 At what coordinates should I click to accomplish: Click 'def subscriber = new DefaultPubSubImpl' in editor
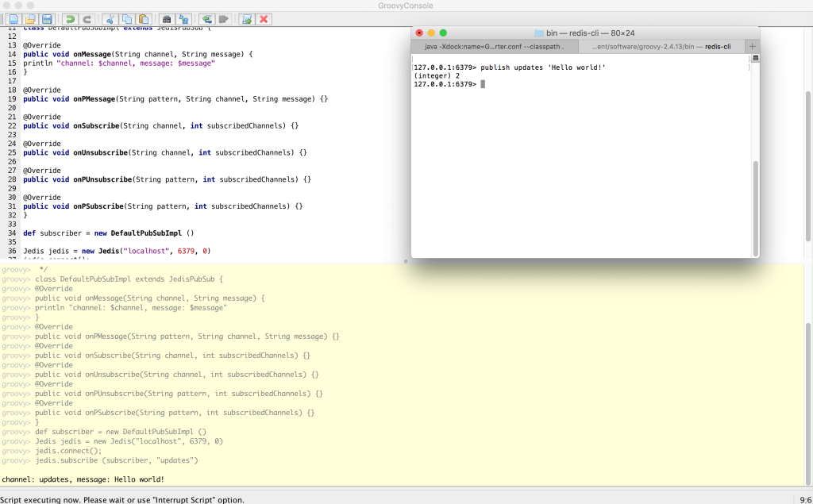tap(108, 233)
